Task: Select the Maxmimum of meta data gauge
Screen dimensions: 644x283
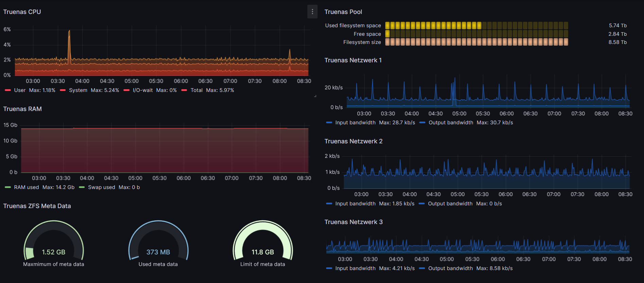Action: (x=54, y=240)
